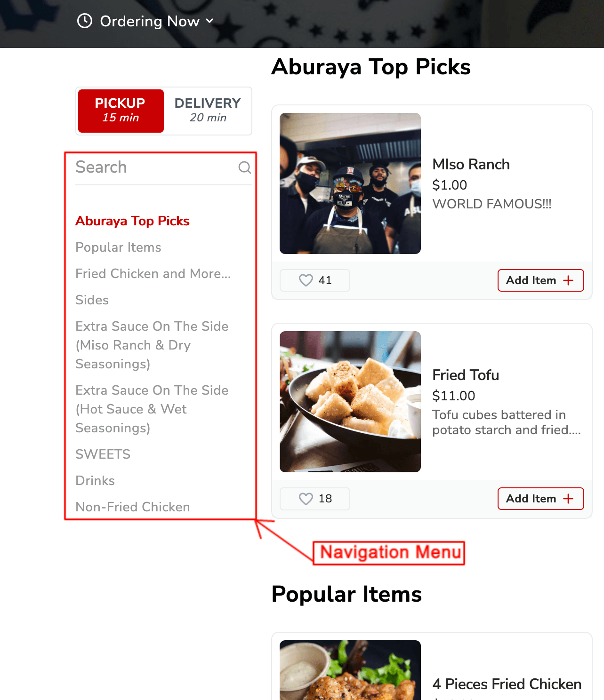604x700 pixels.
Task: Expand the Ordering Now dropdown chevron
Action: [209, 21]
